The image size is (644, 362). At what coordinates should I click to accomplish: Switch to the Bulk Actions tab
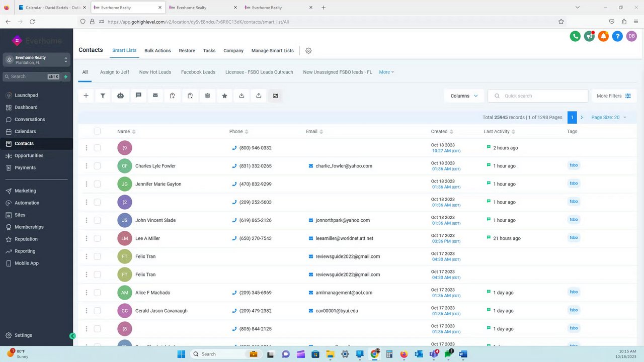pos(157,51)
